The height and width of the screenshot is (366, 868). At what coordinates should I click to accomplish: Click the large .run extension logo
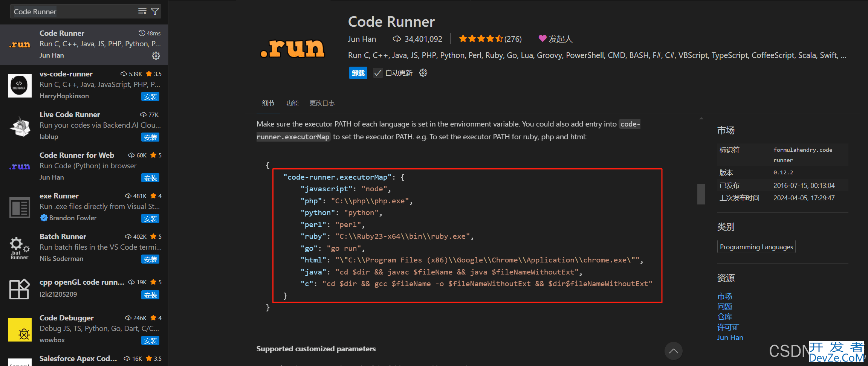pyautogui.click(x=292, y=48)
